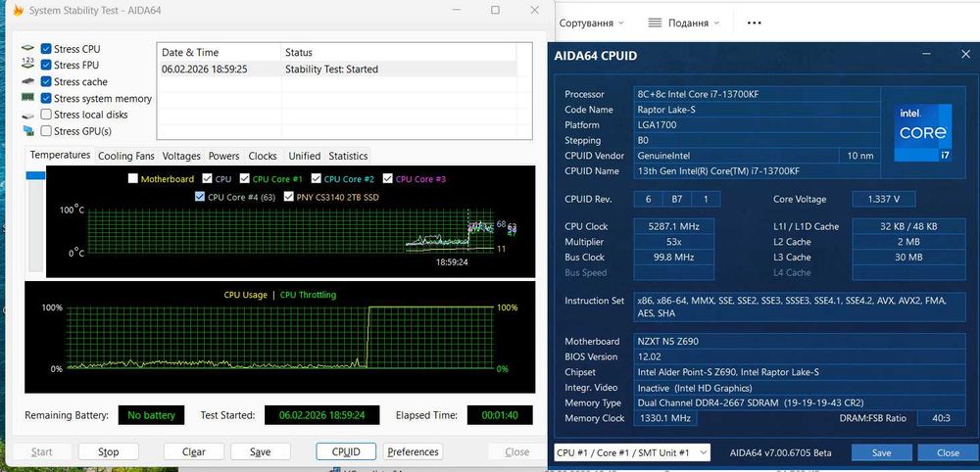Enable Stress GPU(s) checkbox
980x472 pixels.
coord(46,131)
